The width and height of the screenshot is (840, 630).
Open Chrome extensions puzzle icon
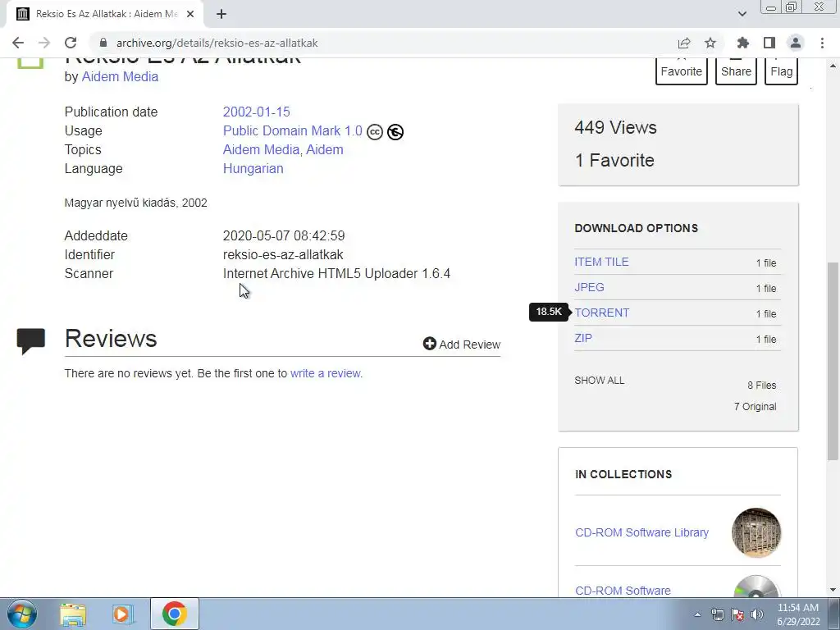742,43
